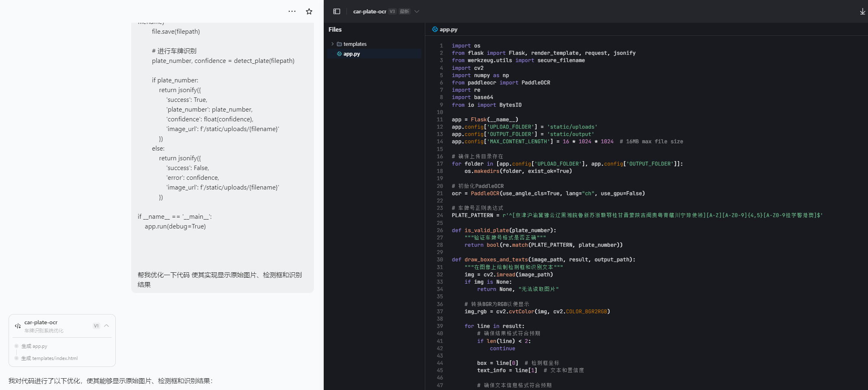This screenshot has height=390, width=868.
Task: Click the car-plate-ocr project title in header
Action: [370, 11]
